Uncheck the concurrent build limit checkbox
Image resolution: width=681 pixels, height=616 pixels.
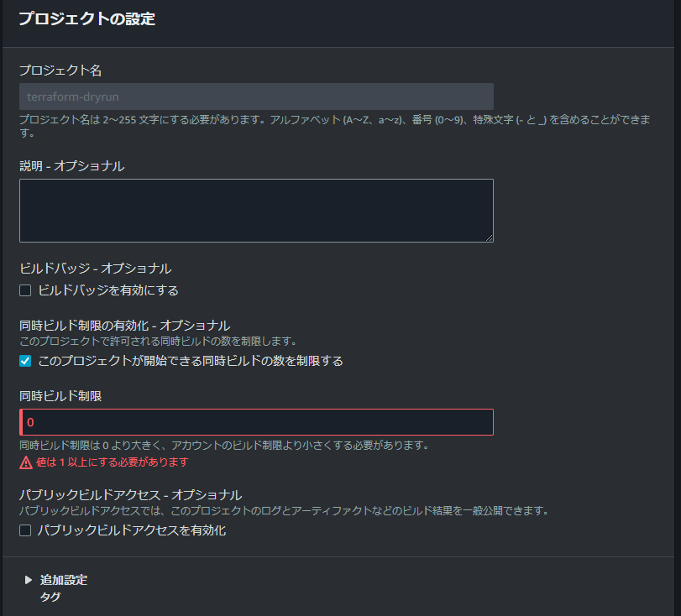pyautogui.click(x=25, y=361)
